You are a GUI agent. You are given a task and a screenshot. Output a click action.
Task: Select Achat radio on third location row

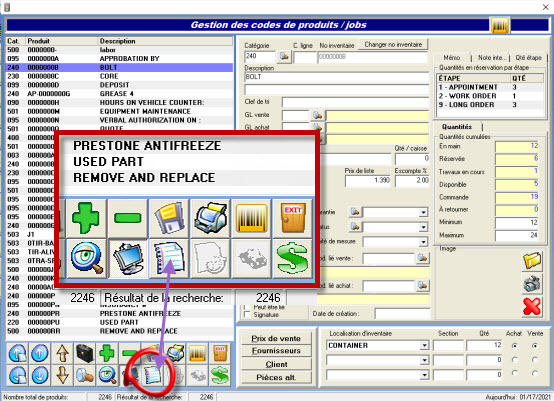[514, 373]
